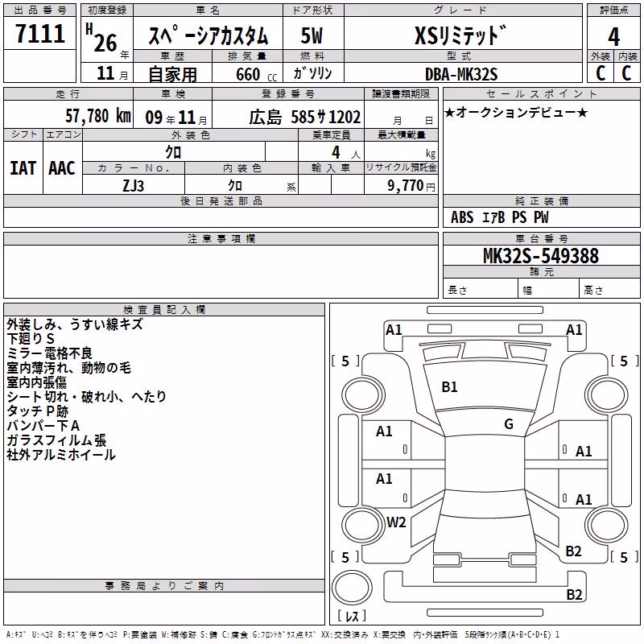This screenshot has height=644, width=644.
Task: Click seating capacity value 4 人
Action: point(346,153)
